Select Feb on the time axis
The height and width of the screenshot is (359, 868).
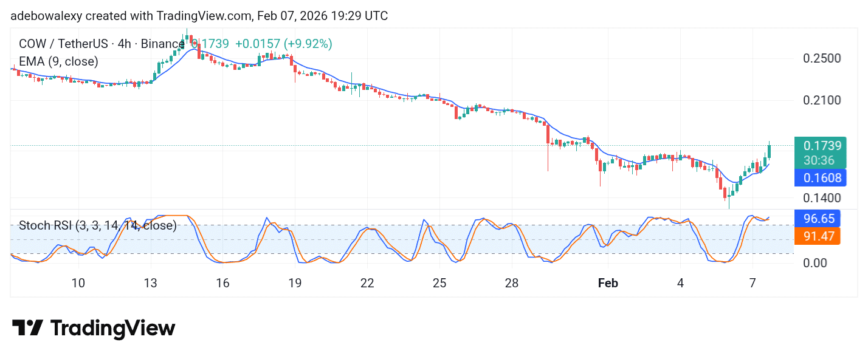[x=608, y=283]
